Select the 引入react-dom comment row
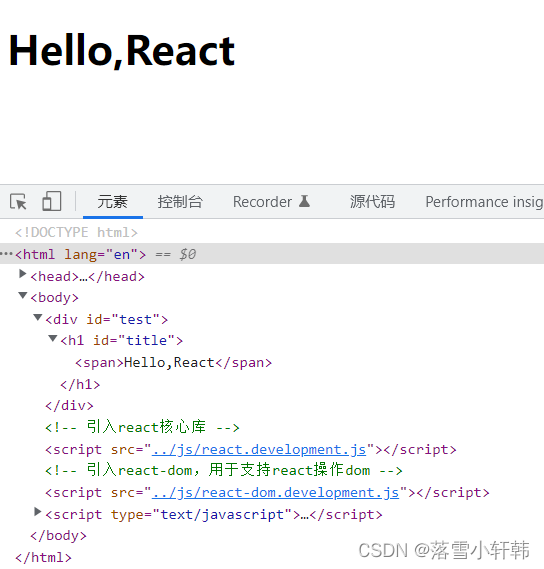The image size is (544, 569). pos(224,470)
